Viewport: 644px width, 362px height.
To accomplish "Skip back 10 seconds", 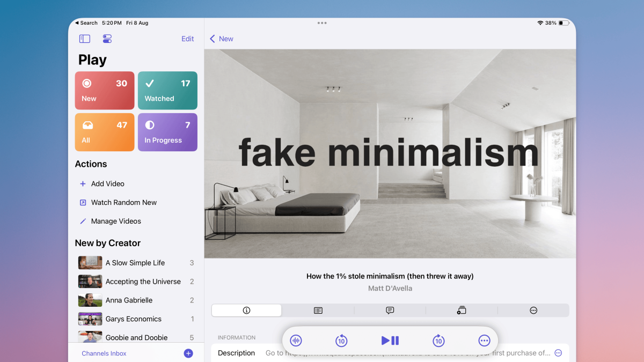I will point(341,341).
